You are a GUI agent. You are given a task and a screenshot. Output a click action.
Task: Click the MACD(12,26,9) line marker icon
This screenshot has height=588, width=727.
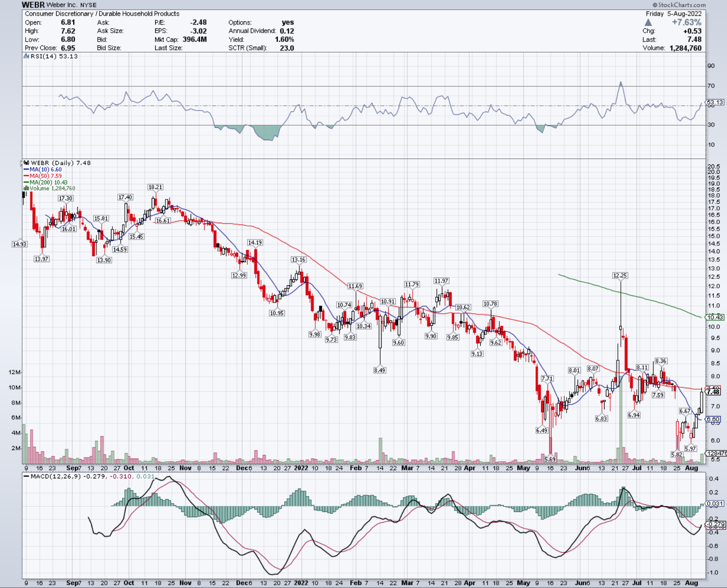(x=27, y=476)
